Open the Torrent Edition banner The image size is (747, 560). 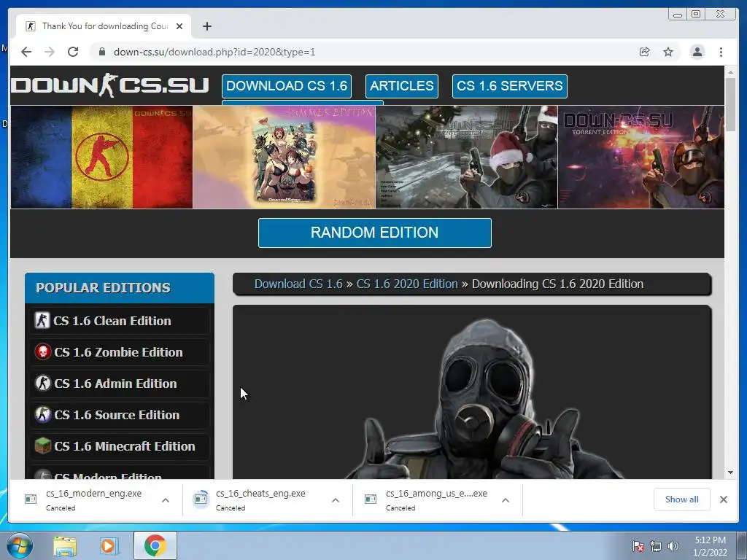(641, 157)
